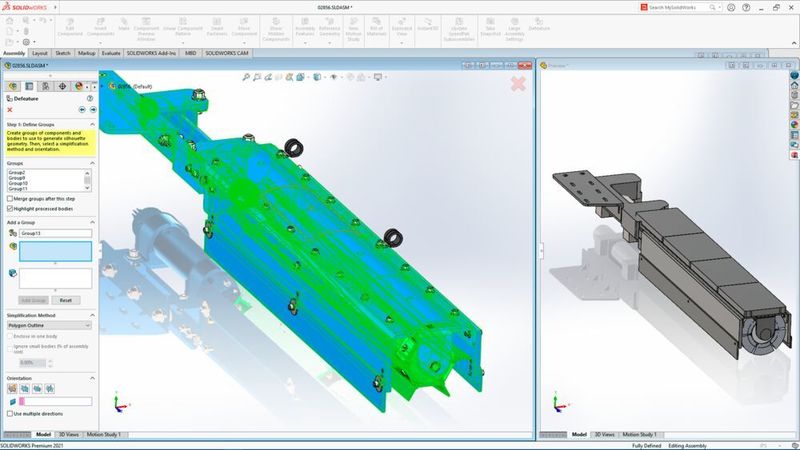This screenshot has height=450, width=800.
Task: Collapse the Groups section
Action: (x=92, y=163)
